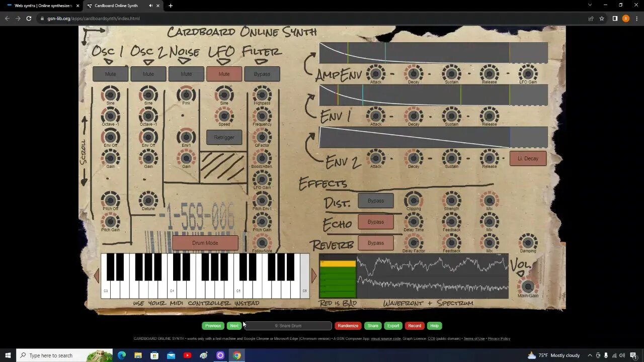The image size is (644, 362).
Task: Click the Osc 2 Detune knob
Action: pos(148,200)
